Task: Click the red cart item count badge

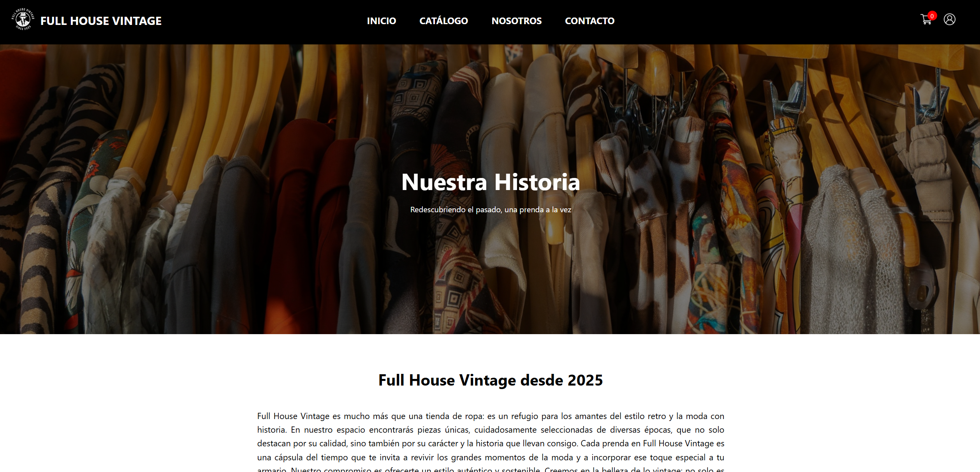Action: coord(932,16)
